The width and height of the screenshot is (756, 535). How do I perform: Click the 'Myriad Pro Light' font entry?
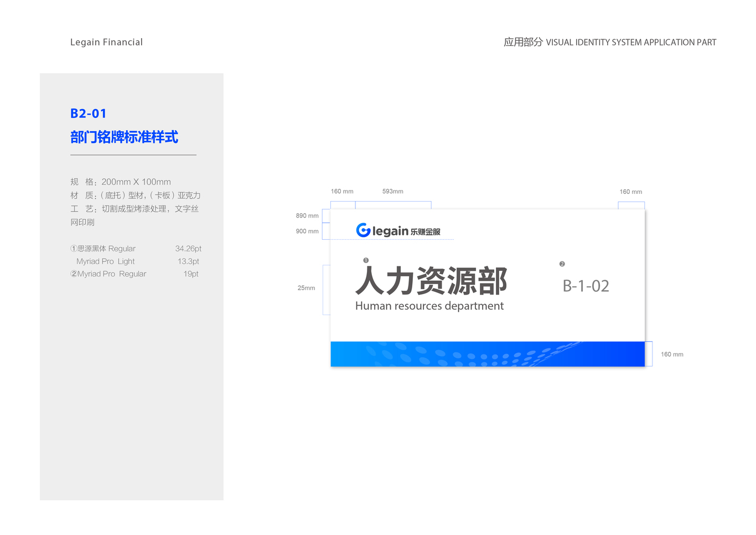(x=106, y=261)
